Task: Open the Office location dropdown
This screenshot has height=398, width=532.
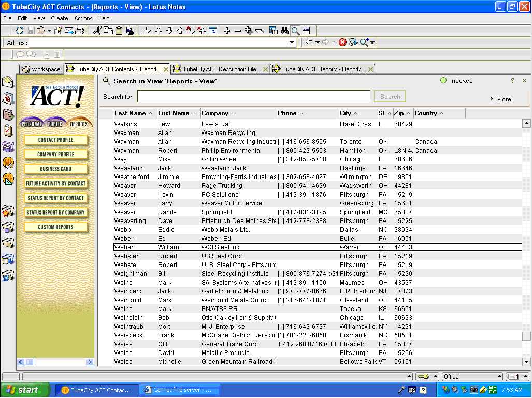Action: click(x=473, y=377)
